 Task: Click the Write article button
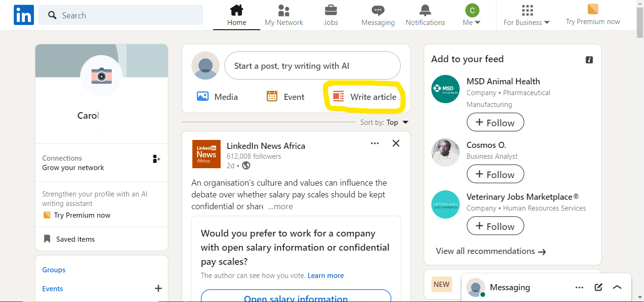(365, 97)
